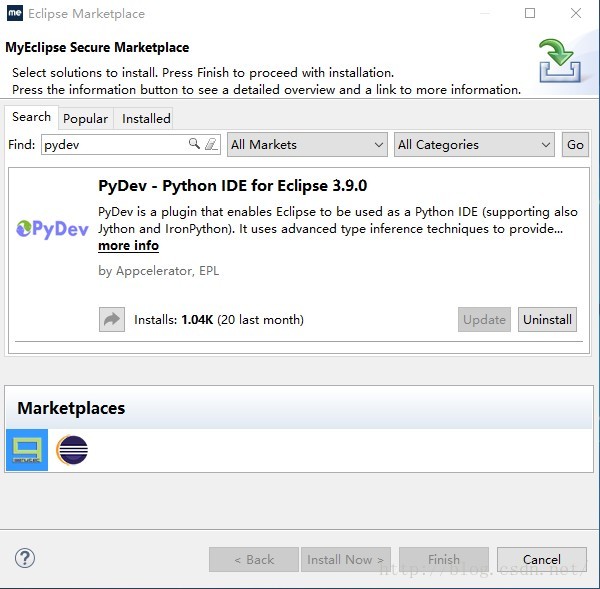Click the PyDev logo image
600x589 pixels.
tap(52, 229)
